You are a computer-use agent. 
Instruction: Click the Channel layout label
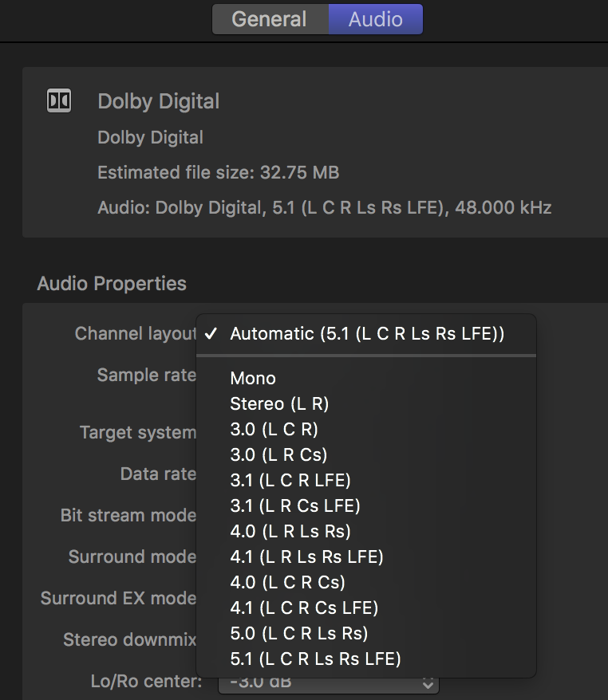(135, 333)
